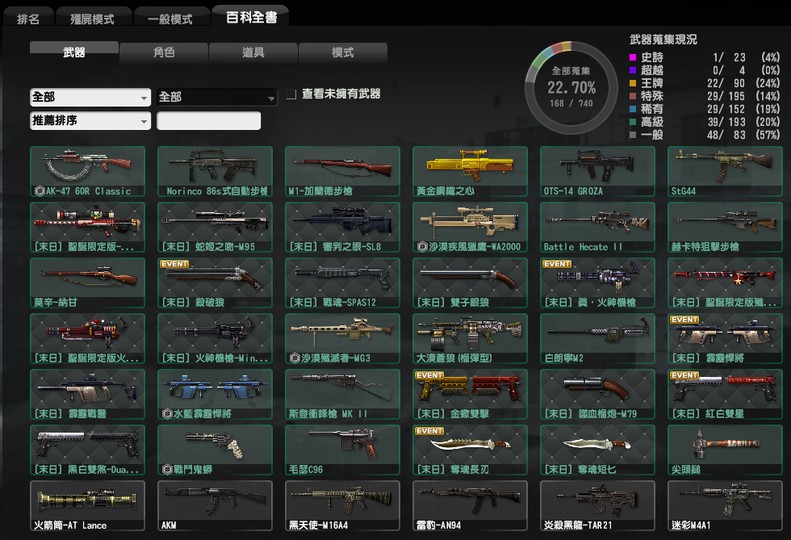This screenshot has height=540, width=791.
Task: Select the 百科全書 tab
Action: [251, 17]
